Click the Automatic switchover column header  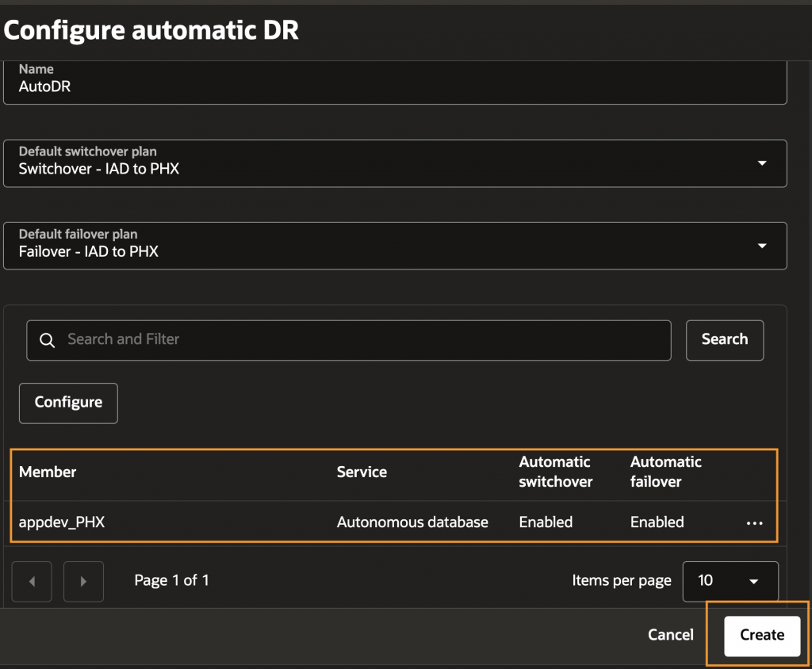tap(555, 472)
